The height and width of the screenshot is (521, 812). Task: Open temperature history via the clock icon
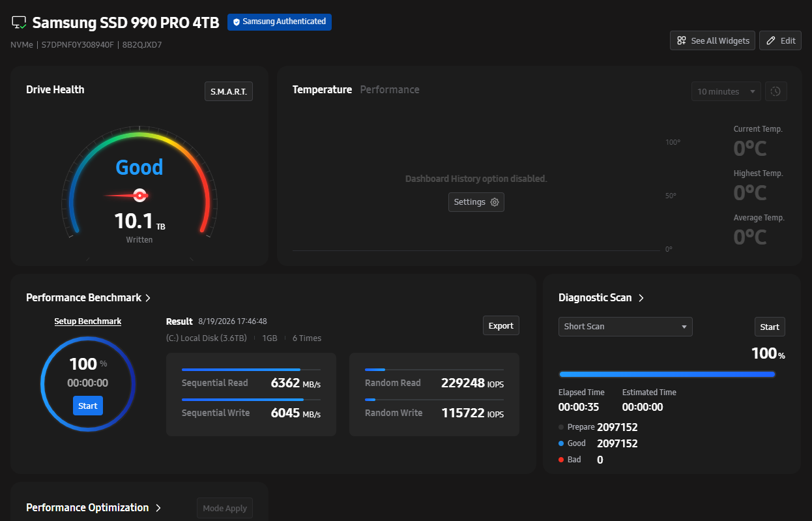pyautogui.click(x=776, y=91)
